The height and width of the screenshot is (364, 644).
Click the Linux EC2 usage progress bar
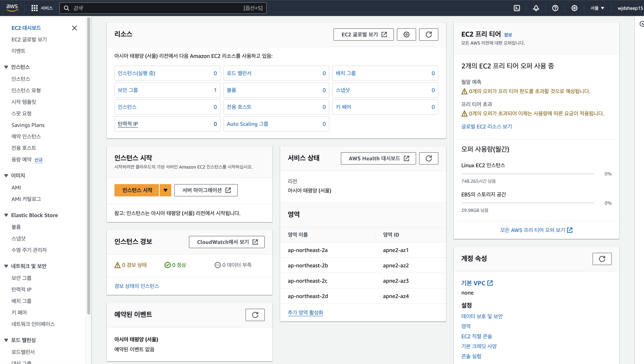coord(528,174)
